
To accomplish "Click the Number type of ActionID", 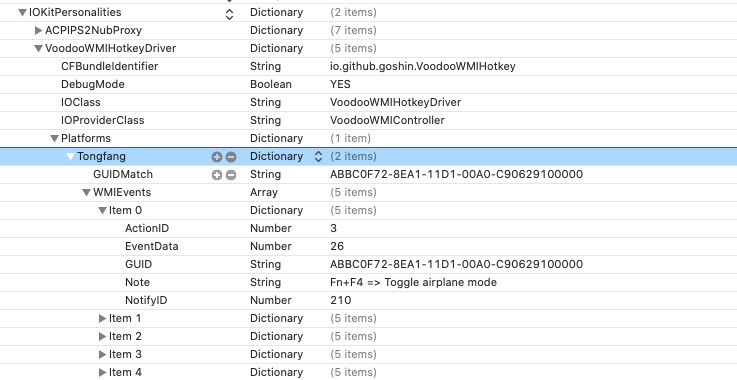I will click(x=271, y=229).
